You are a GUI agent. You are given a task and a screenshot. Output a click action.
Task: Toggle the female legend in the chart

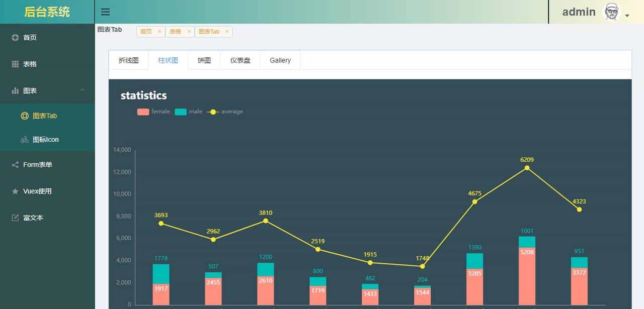pyautogui.click(x=142, y=112)
